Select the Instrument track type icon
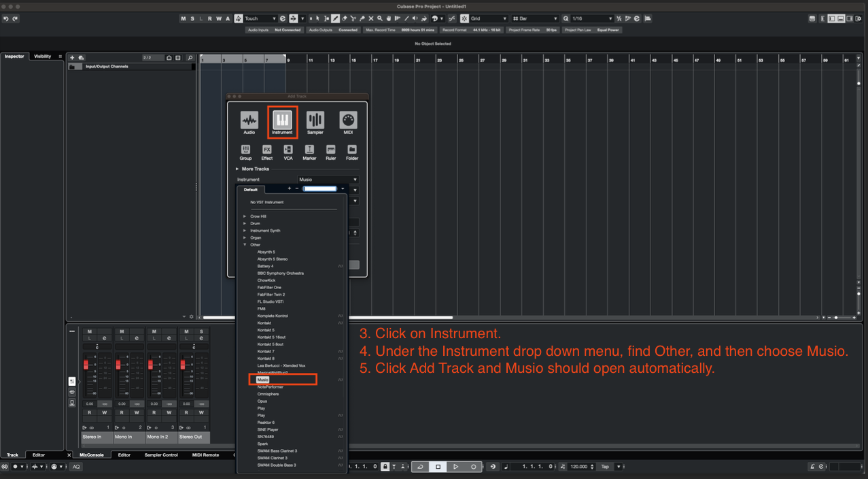The image size is (868, 479). coord(282,120)
